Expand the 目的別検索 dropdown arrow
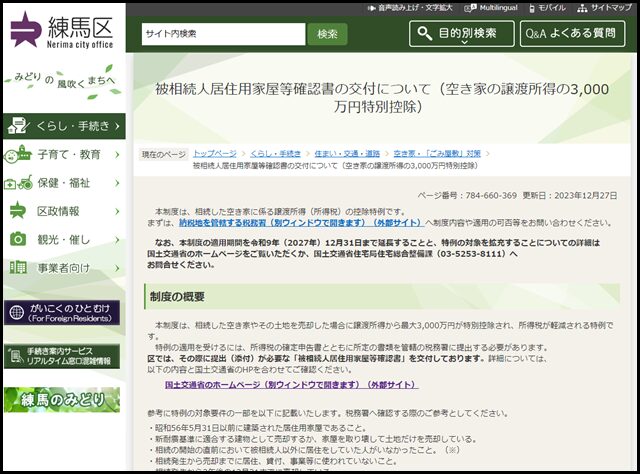Screen dimensions: 640x474 tap(465, 42)
